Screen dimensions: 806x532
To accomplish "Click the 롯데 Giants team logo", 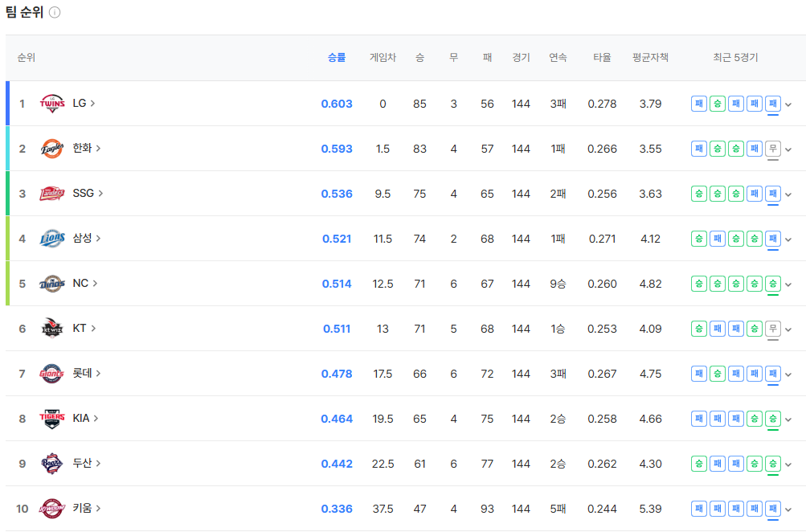I will (x=52, y=373).
